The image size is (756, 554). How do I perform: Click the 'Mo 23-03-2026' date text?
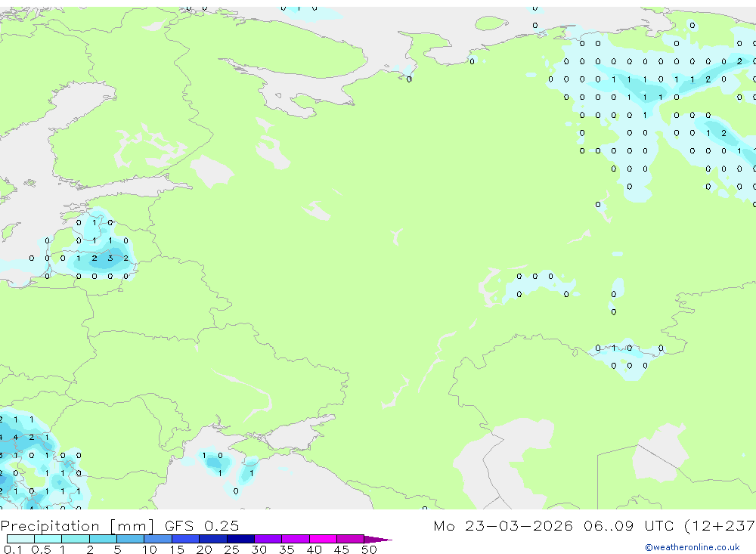click(x=503, y=525)
